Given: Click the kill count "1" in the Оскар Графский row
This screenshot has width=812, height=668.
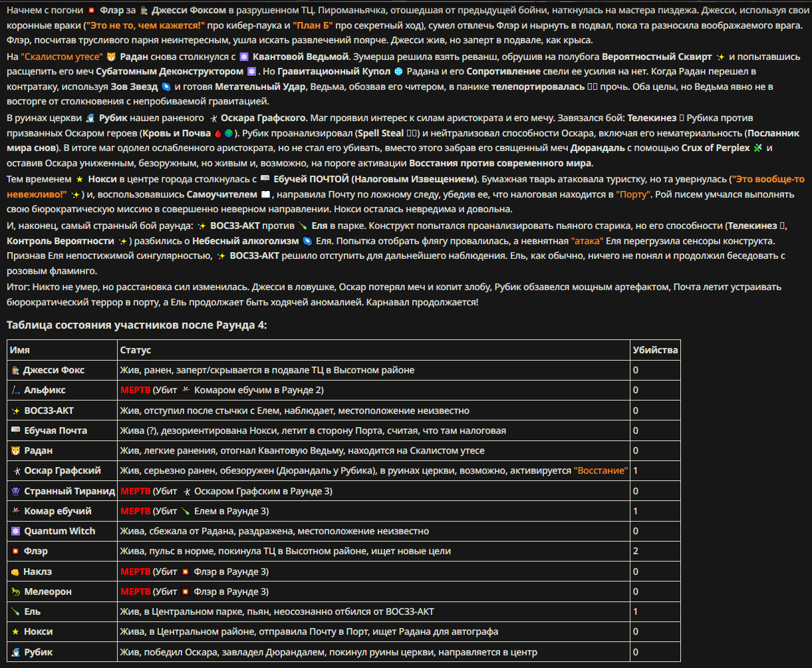Looking at the screenshot, I should pyautogui.click(x=636, y=470).
